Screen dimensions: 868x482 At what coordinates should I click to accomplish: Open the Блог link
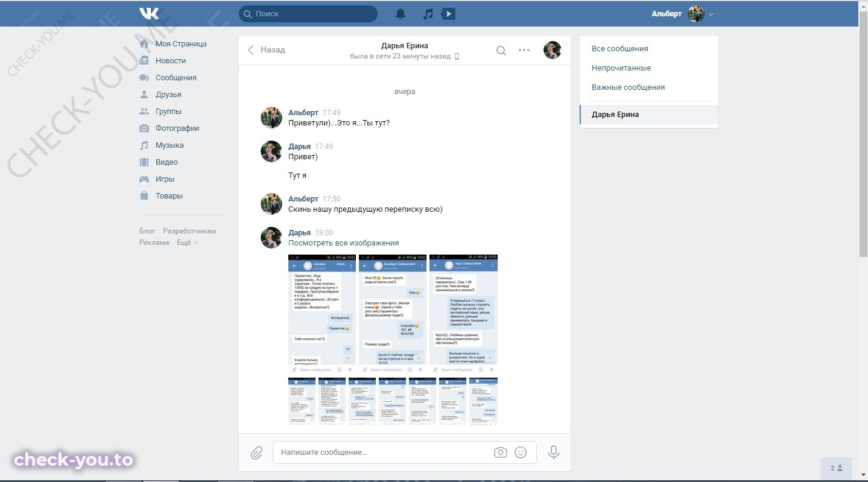pos(147,231)
